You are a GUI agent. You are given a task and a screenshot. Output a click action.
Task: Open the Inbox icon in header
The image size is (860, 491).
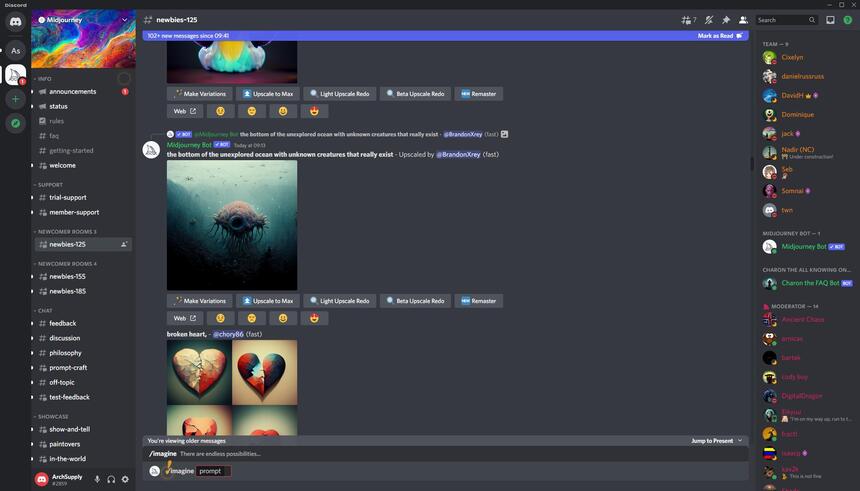830,20
